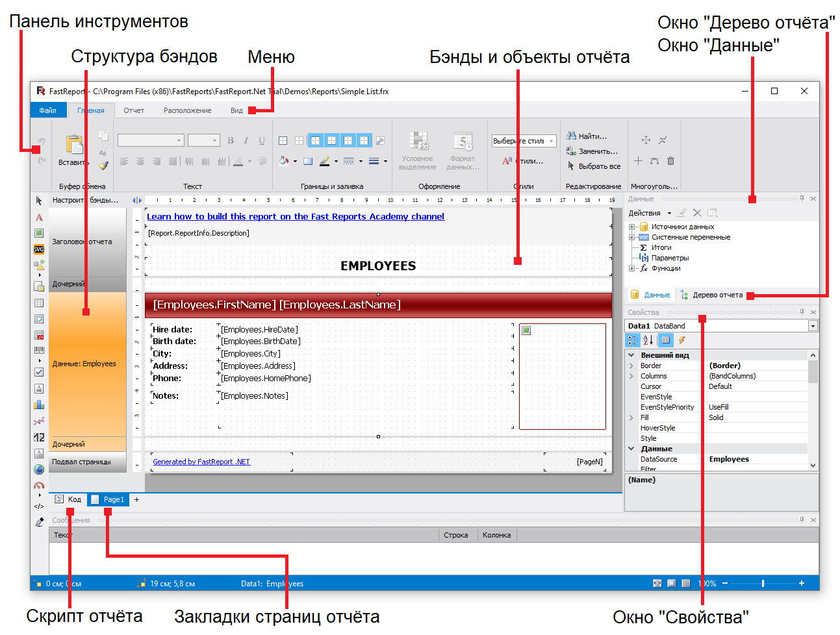Click the Copy icon in Буфер обмена

click(x=103, y=136)
